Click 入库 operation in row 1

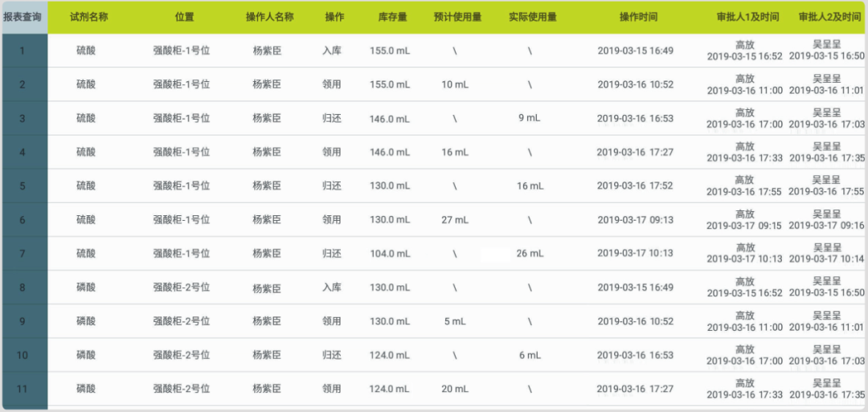332,51
